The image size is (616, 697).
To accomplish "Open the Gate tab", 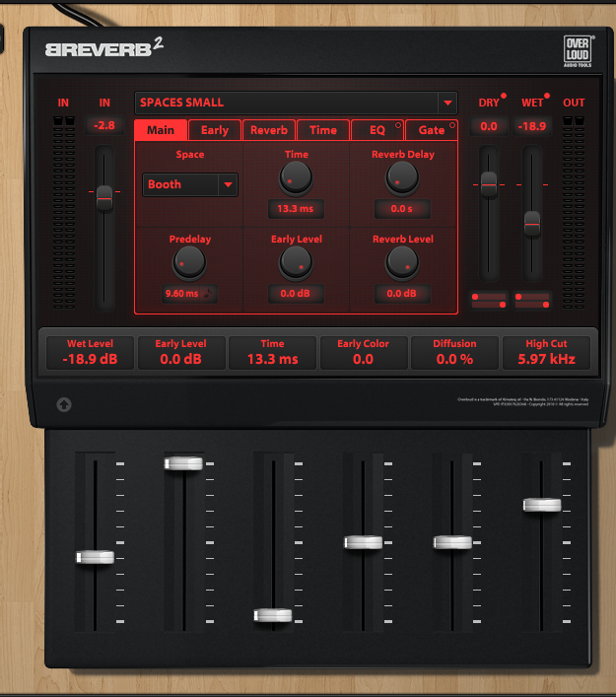I will pos(432,130).
